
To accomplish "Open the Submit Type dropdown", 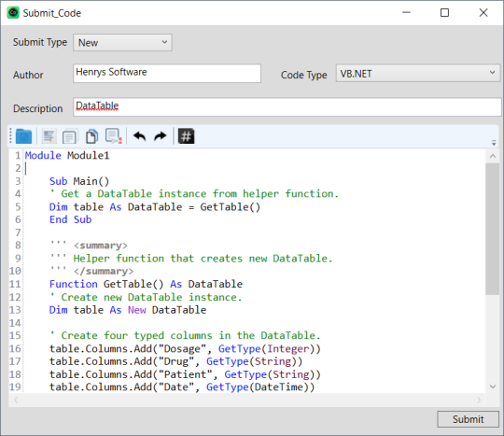I will click(122, 42).
